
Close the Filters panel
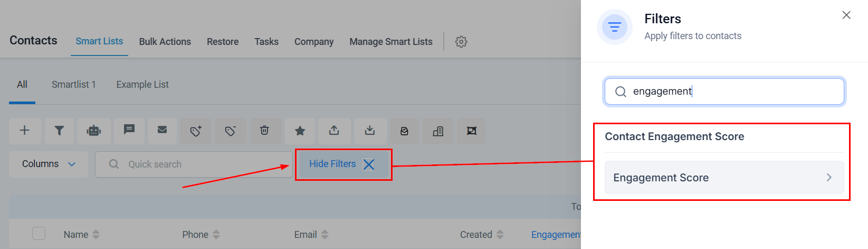tap(846, 15)
